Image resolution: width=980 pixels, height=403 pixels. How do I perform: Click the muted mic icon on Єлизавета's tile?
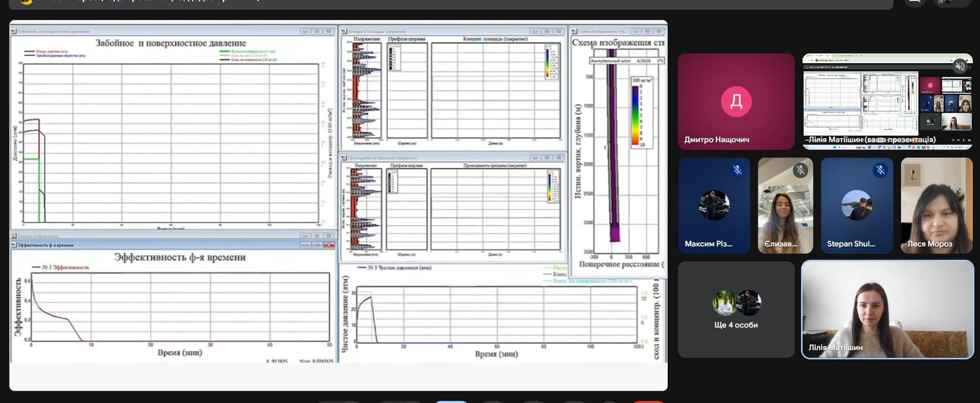click(x=800, y=170)
